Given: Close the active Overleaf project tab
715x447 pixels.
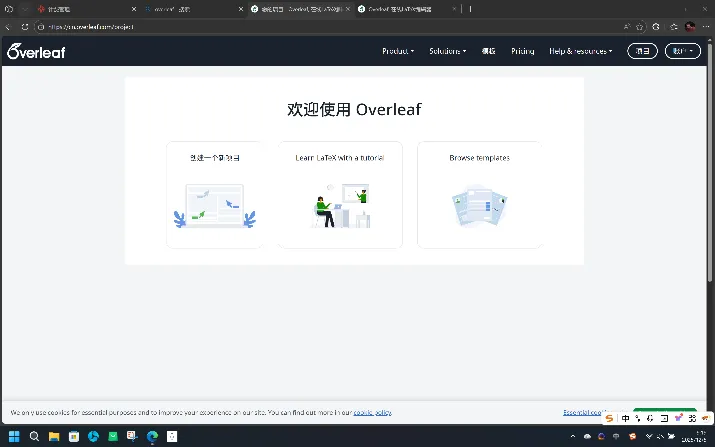Looking at the screenshot, I should (x=348, y=9).
